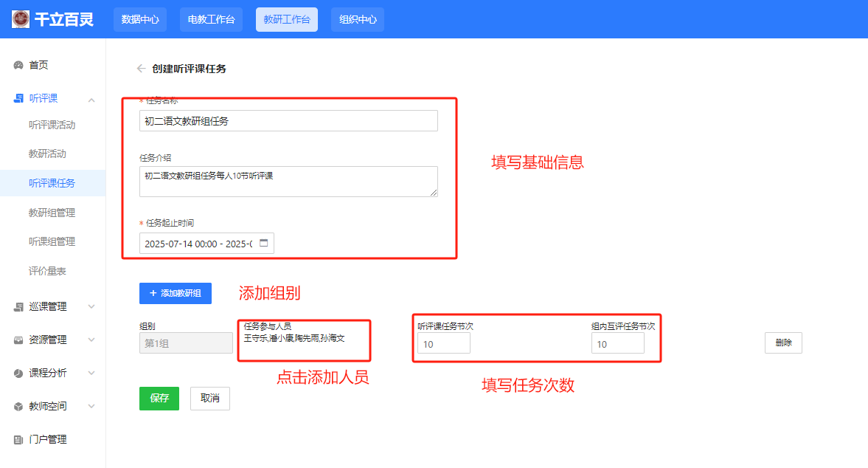This screenshot has height=468, width=868.
Task: Click the back arrow beside 创建听评课任务
Action: point(141,69)
